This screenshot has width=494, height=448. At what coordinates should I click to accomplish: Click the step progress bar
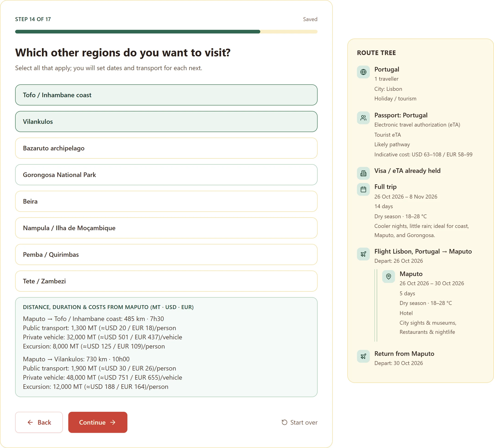pyautogui.click(x=166, y=32)
